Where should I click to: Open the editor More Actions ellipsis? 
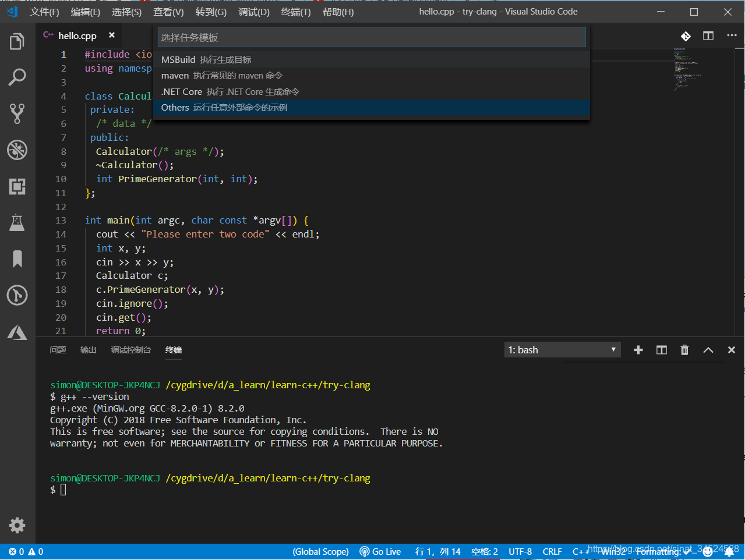732,36
